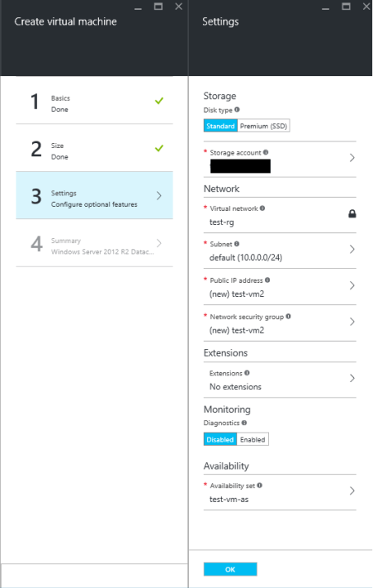Click the Virtual network lock icon
373x588 pixels.
pos(352,213)
